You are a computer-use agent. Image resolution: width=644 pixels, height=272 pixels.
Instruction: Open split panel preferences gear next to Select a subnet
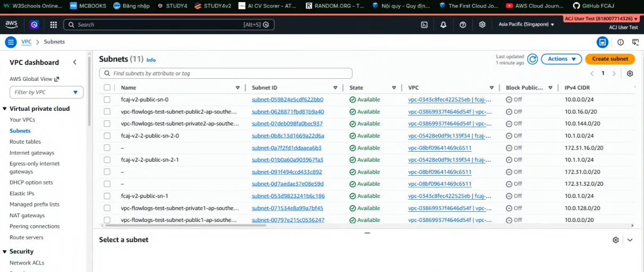[x=616, y=240]
